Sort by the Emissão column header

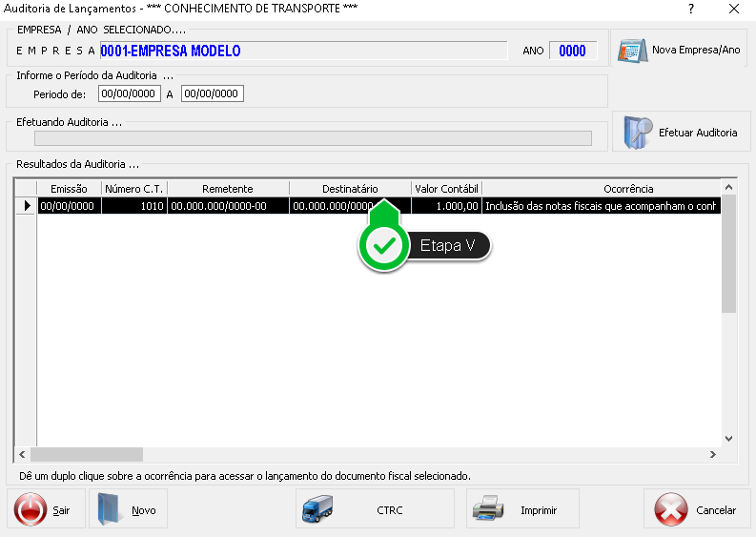(x=69, y=189)
